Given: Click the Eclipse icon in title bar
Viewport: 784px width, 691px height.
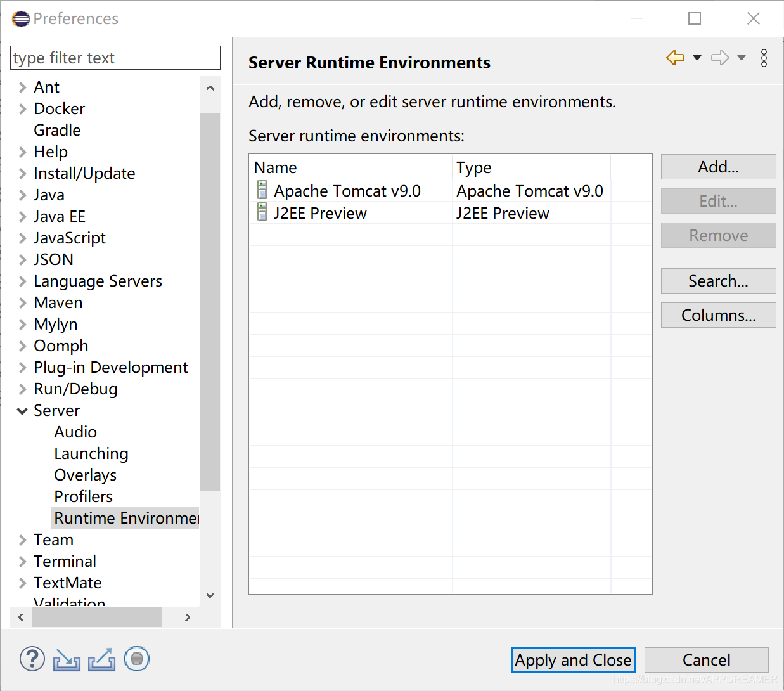Looking at the screenshot, I should (20, 18).
